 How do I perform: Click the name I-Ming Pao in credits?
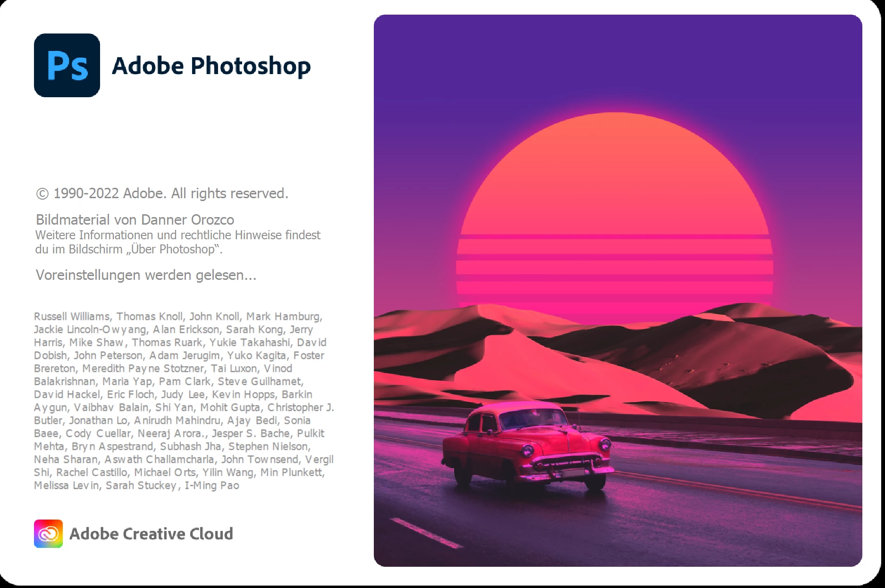(212, 486)
